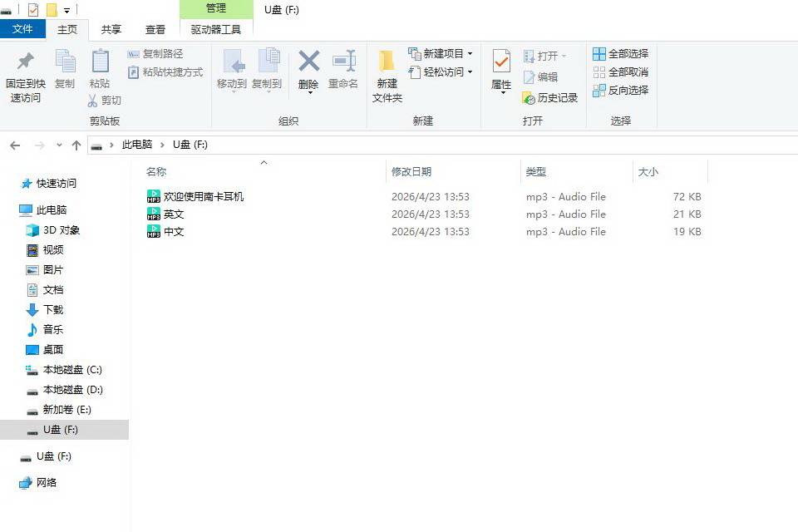
Task: Open 快速访问 in the sidebar
Action: (49, 183)
